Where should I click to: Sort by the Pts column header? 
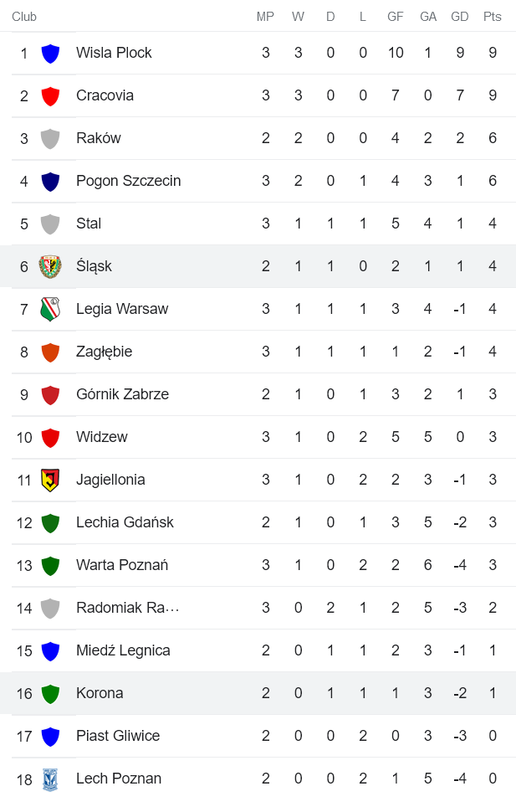click(493, 16)
